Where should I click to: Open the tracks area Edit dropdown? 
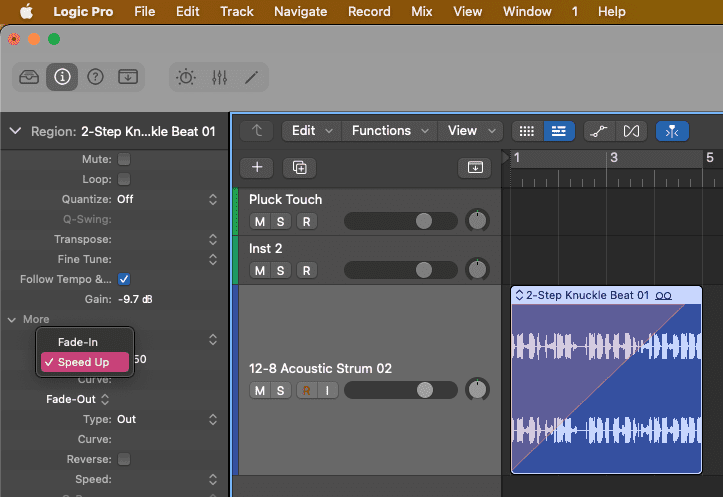tap(312, 131)
